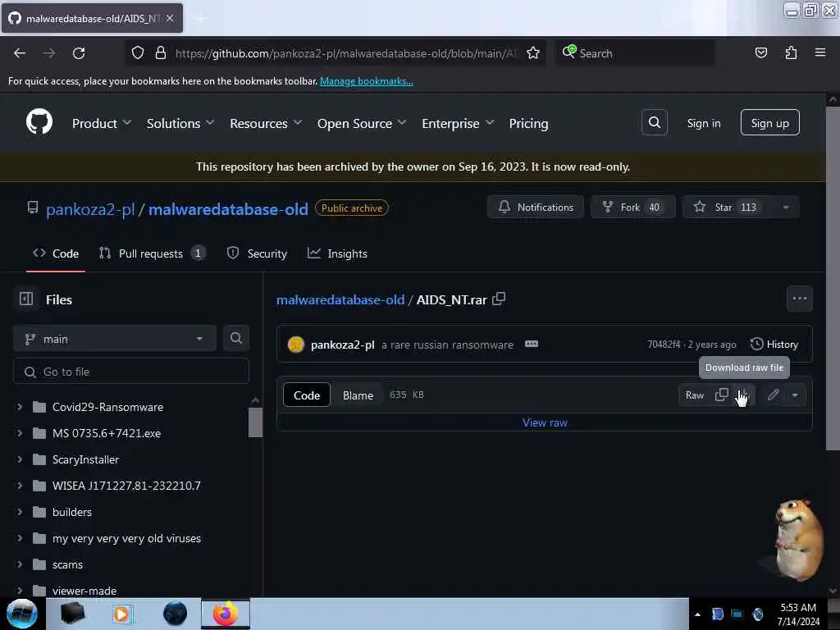
Task: Open media player taskbar icon
Action: [121, 614]
